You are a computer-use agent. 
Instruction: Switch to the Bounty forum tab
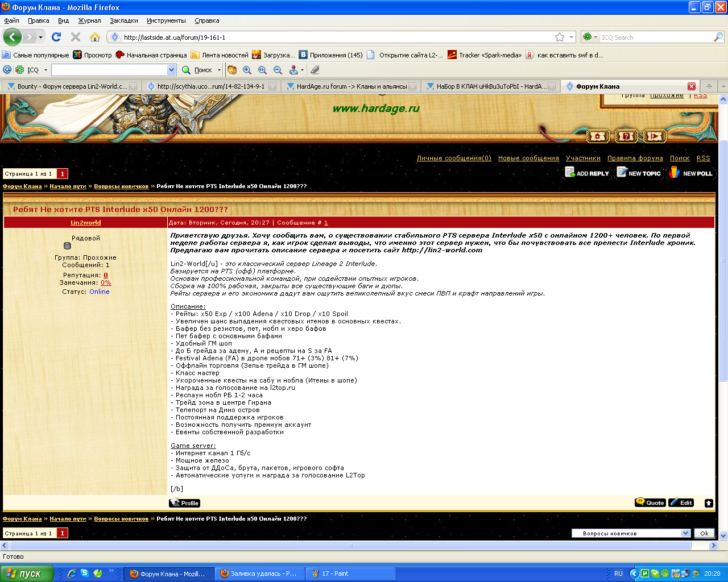[71, 86]
